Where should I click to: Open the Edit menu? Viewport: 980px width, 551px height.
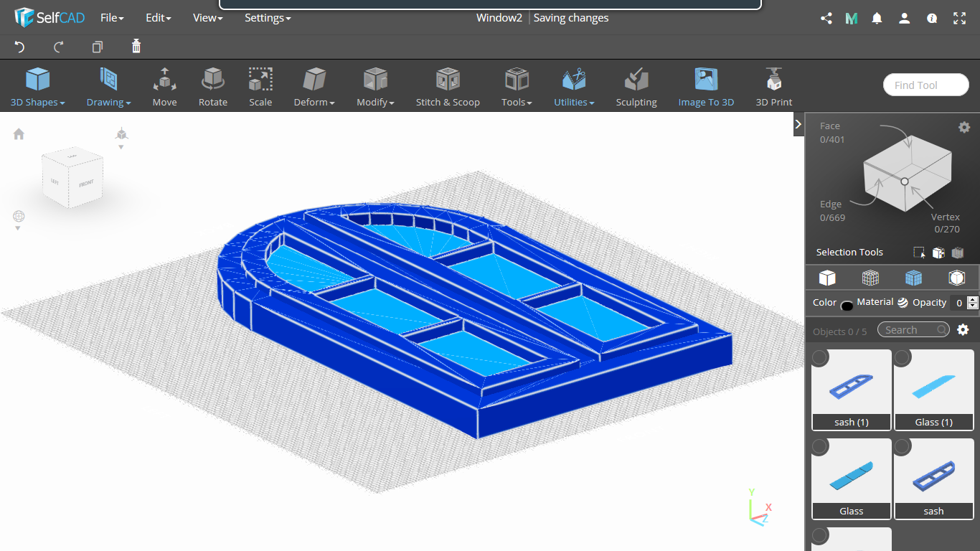[158, 18]
